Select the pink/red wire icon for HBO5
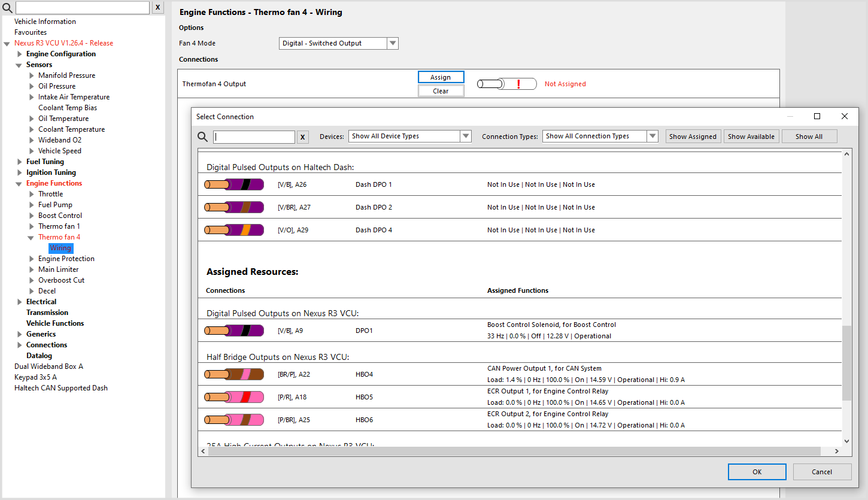Screen dimensions: 868x500 coord(234,397)
